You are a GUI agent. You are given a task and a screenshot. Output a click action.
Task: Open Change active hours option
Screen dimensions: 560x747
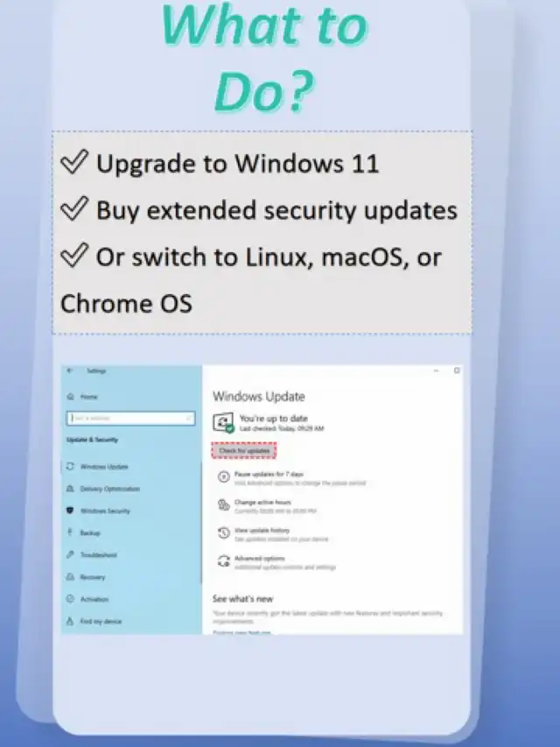click(262, 503)
